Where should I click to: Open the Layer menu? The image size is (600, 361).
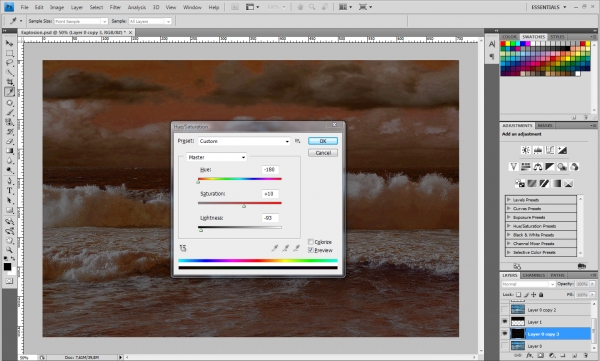coord(77,7)
